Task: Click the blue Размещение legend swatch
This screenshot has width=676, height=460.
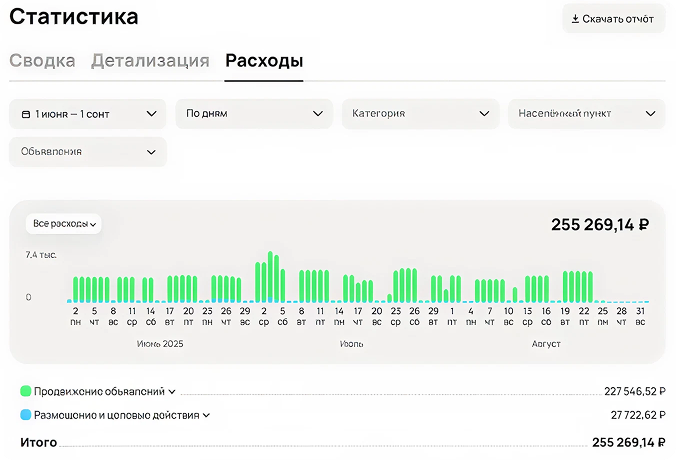Action: (x=25, y=414)
